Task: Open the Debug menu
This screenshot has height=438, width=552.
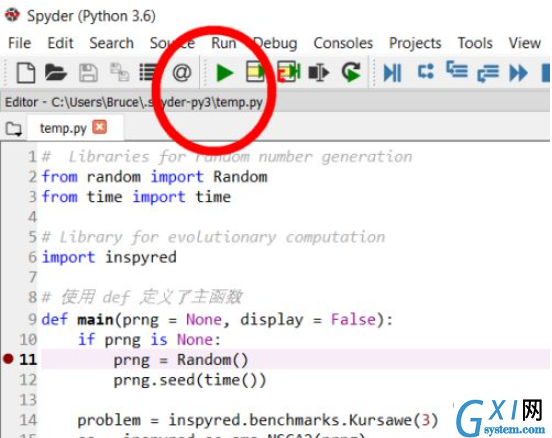Action: click(x=275, y=43)
